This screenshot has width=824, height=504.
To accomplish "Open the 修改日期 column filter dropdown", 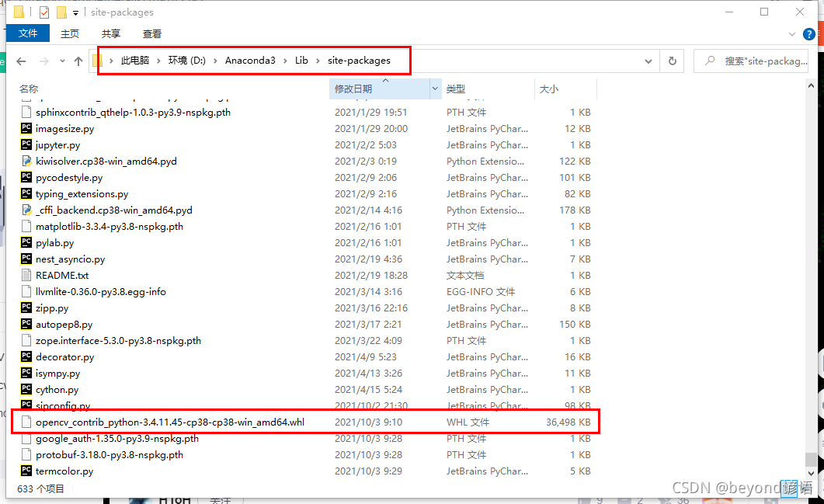I will [x=435, y=89].
